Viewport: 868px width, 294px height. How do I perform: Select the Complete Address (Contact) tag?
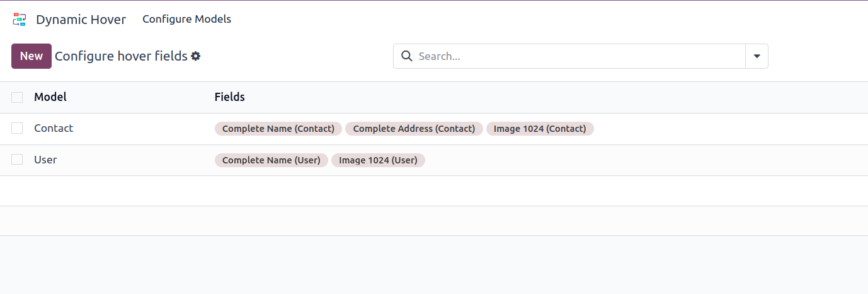414,129
